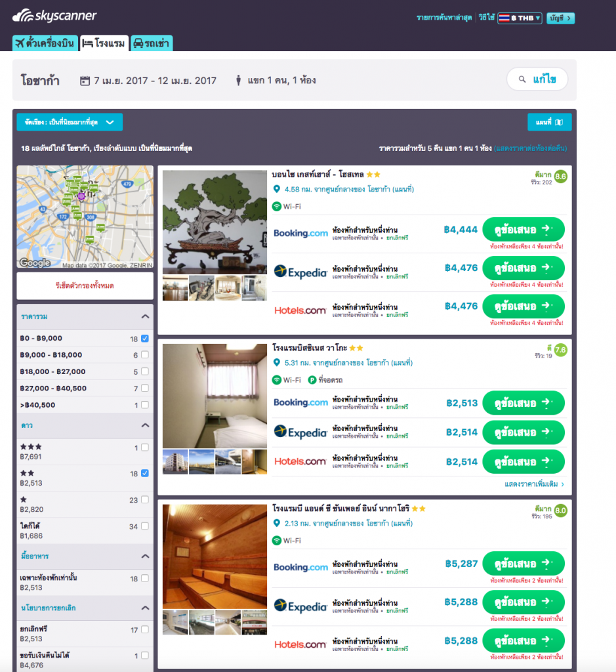616x672 pixels.
Task: Open the THB currency selector
Action: click(x=520, y=18)
